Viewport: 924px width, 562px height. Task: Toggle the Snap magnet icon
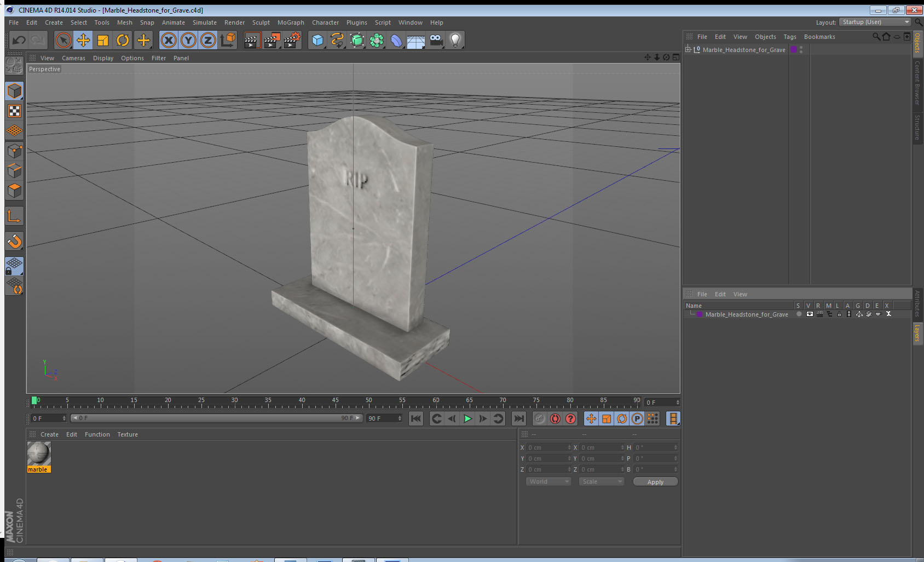tap(14, 241)
